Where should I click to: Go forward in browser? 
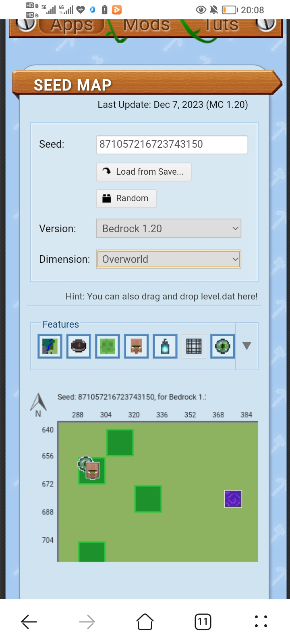tap(87, 622)
